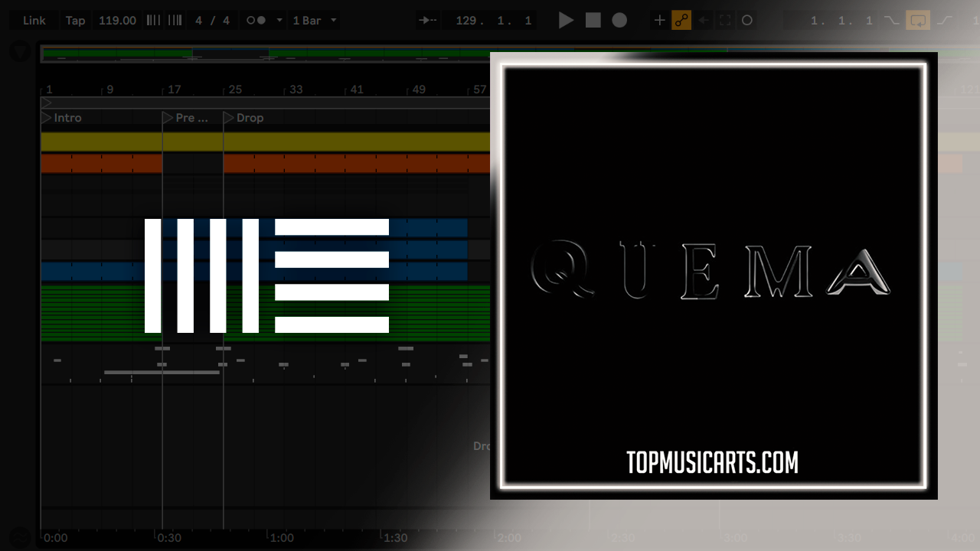Click the Punch-Out switch icon
The width and height of the screenshot is (980, 551).
click(945, 21)
